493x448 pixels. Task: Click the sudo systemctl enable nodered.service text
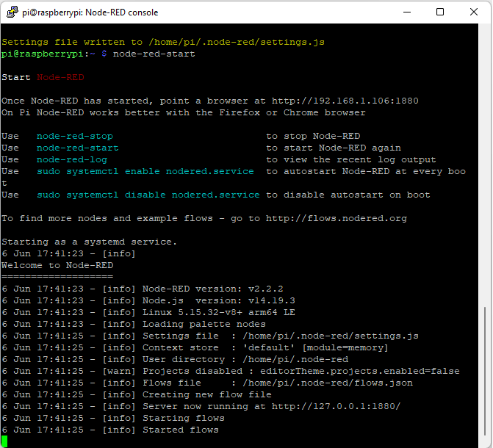(145, 171)
